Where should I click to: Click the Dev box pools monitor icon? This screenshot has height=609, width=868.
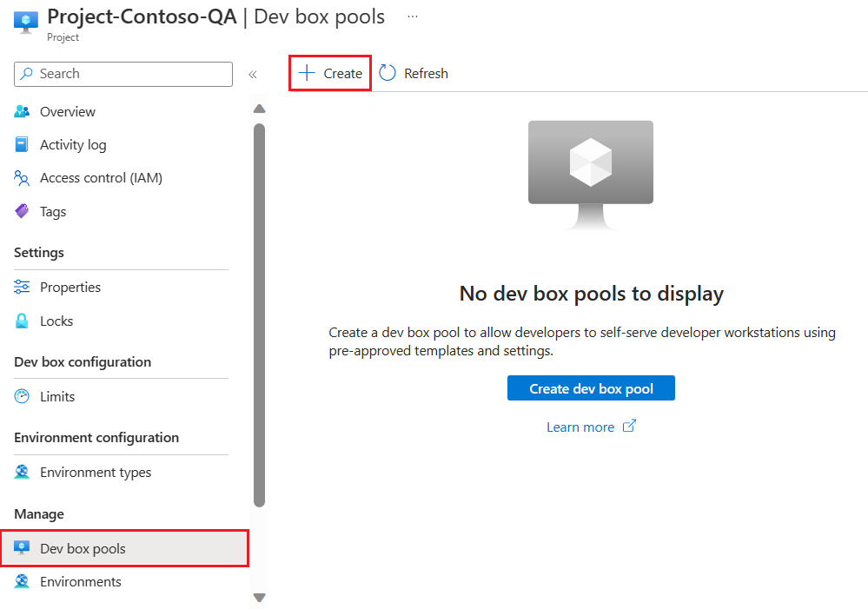(x=22, y=548)
